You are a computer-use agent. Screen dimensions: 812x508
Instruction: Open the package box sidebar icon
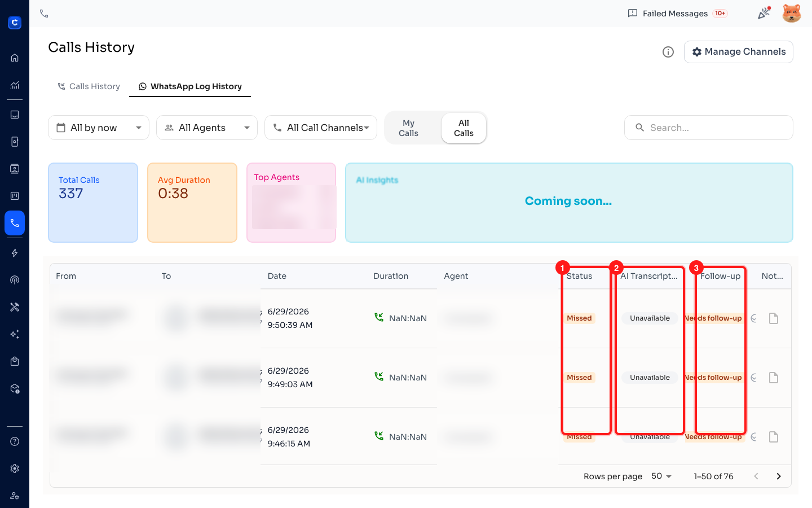pos(15,388)
